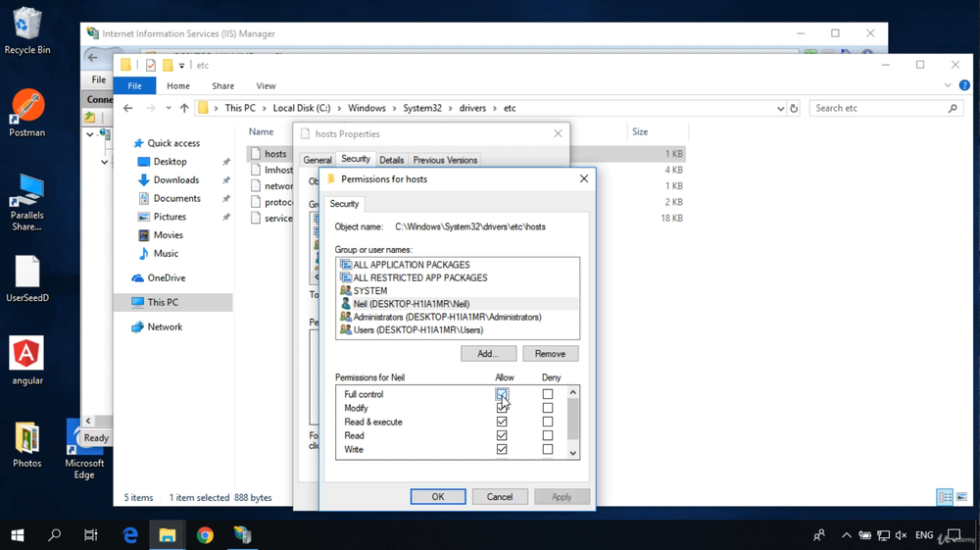The image size is (980, 550).
Task: Open the Windows Start menu
Action: pyautogui.click(x=18, y=535)
